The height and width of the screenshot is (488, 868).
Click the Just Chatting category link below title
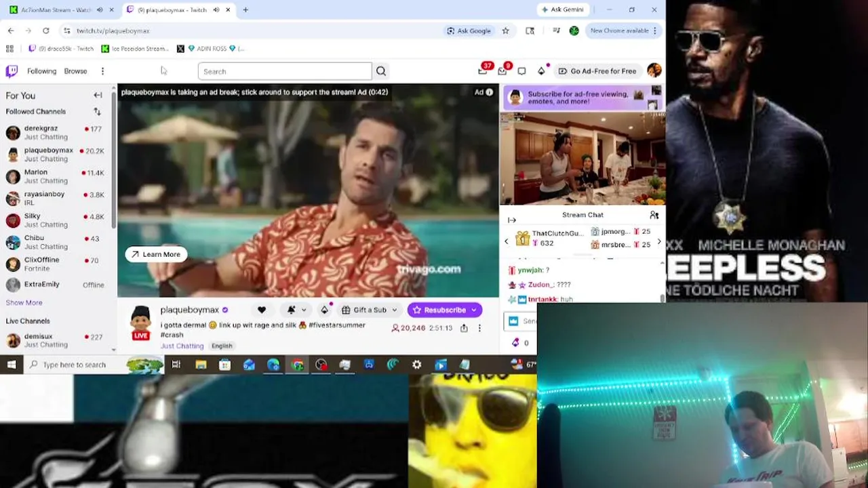tap(182, 346)
